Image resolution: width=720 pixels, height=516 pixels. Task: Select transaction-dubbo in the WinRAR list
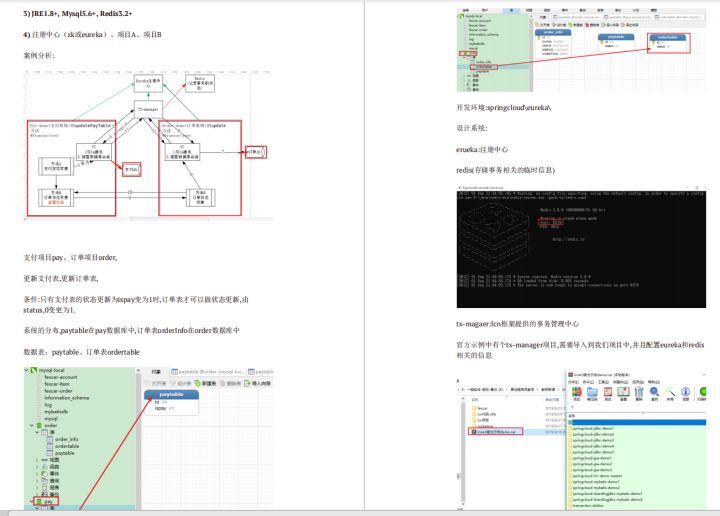click(x=587, y=505)
